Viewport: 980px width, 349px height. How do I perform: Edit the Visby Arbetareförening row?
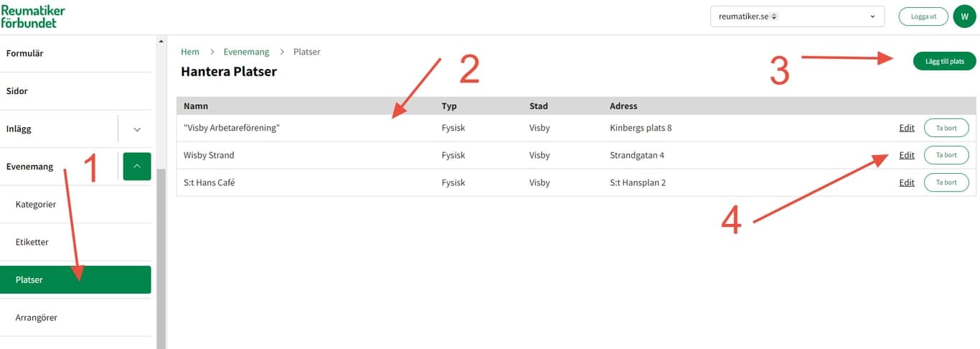(x=907, y=128)
